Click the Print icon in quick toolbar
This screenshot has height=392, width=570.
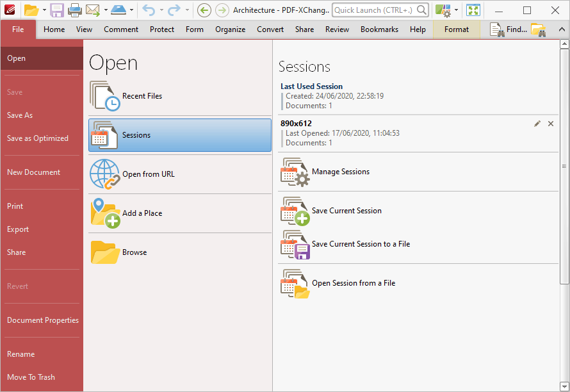75,10
